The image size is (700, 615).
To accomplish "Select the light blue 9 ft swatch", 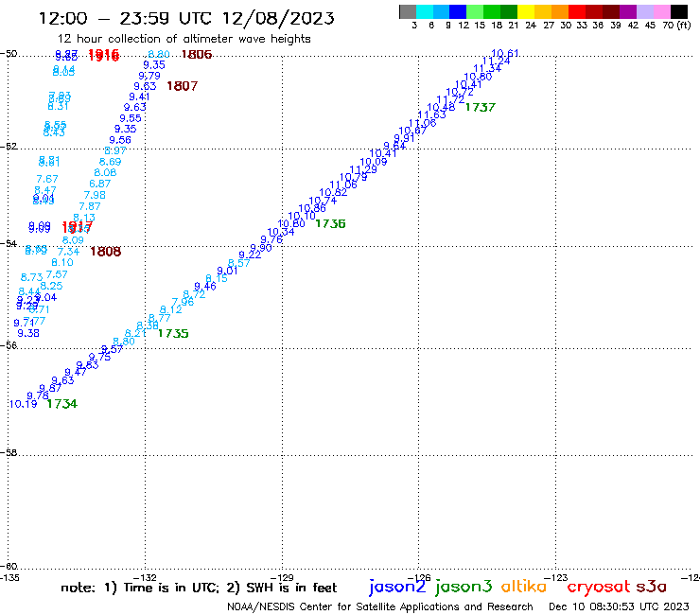I will (x=441, y=11).
